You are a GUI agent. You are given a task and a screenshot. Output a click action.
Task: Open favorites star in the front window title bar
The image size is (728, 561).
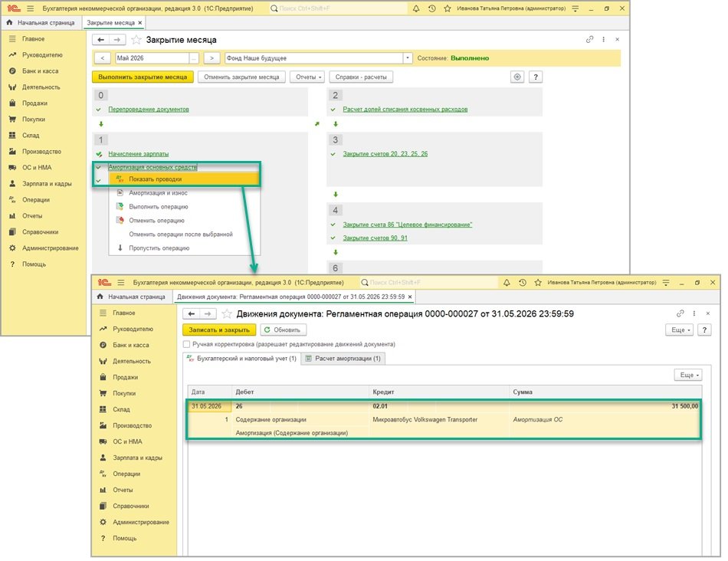coord(538,282)
